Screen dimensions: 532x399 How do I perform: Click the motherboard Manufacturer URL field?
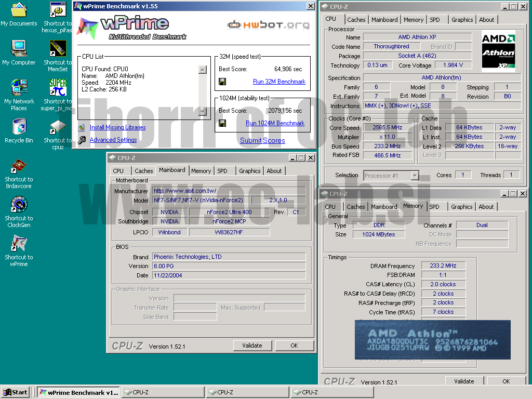[229, 191]
